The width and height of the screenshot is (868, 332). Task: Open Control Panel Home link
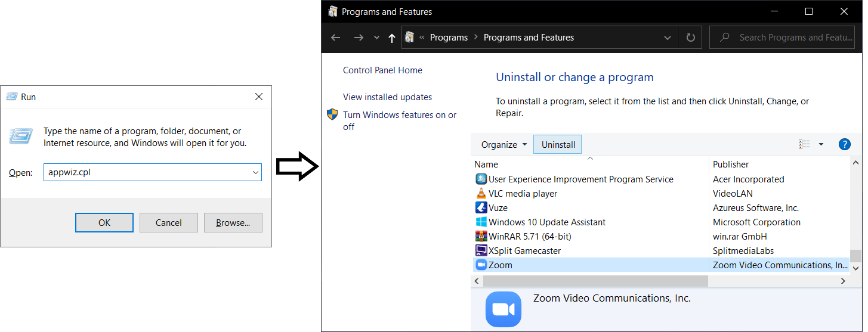(382, 70)
